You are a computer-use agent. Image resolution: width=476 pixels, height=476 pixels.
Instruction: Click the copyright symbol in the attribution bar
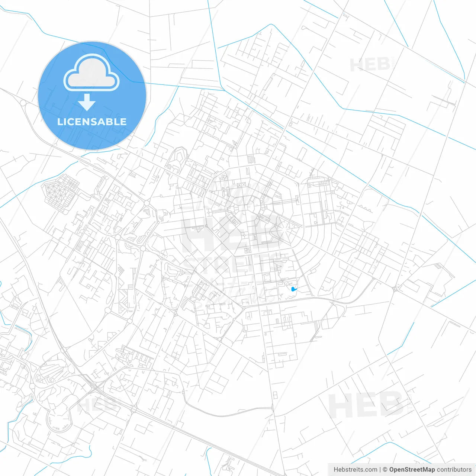385,470
